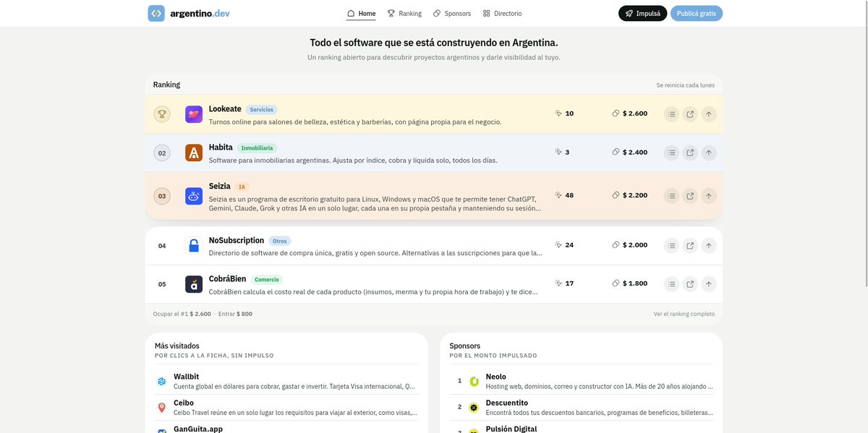Viewport: 868px width, 433px height.
Task: Boost Seizia with its up-arrow icon
Action: [709, 195]
